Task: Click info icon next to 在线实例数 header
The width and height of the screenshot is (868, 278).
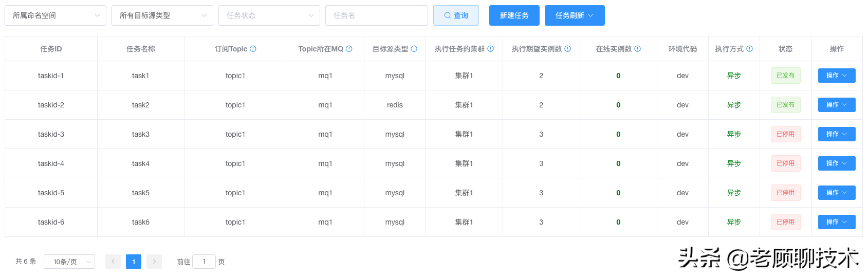Action: tap(637, 49)
